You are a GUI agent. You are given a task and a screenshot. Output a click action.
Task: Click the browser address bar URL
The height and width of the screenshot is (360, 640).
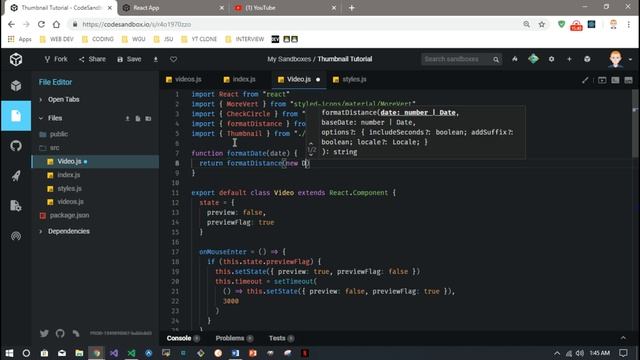137,24
